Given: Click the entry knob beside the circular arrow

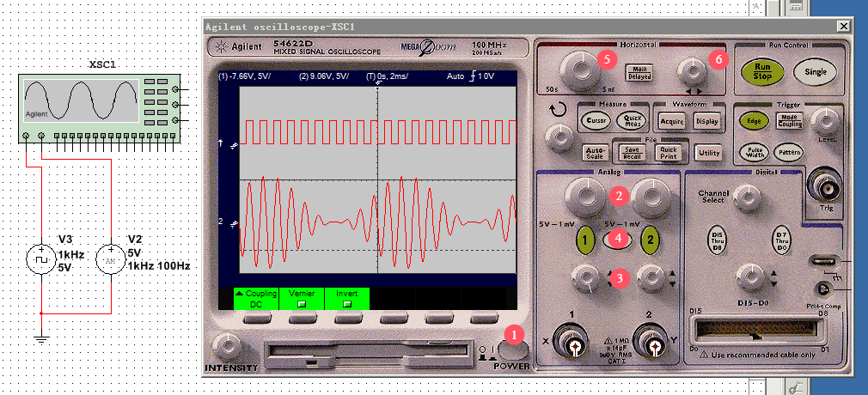Looking at the screenshot, I should pos(558,136).
